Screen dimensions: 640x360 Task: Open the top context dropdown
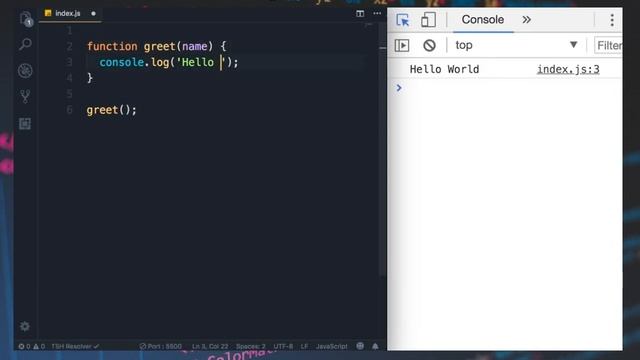click(x=516, y=45)
